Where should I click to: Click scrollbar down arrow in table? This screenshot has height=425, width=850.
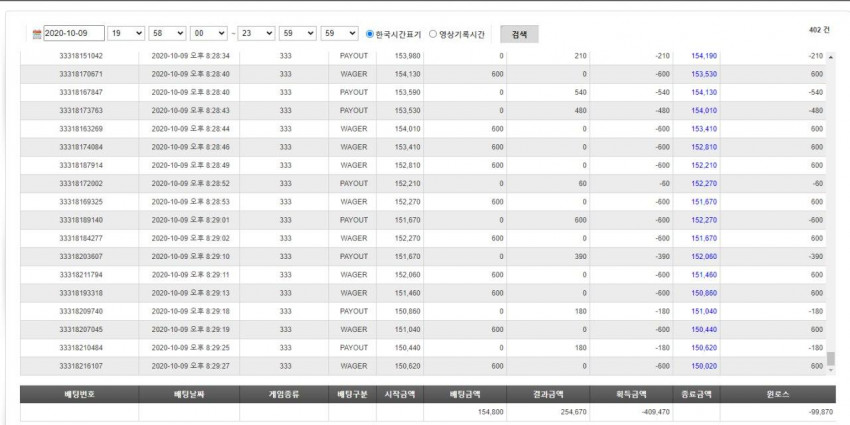(831, 370)
